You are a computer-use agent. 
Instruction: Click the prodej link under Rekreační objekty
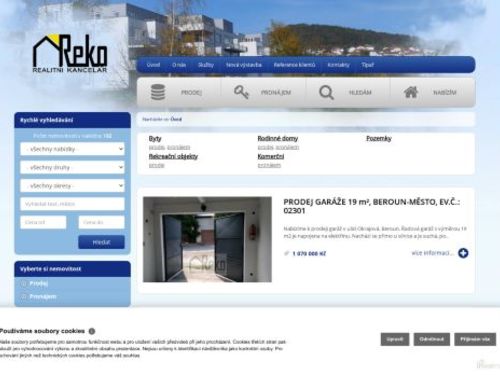[157, 165]
